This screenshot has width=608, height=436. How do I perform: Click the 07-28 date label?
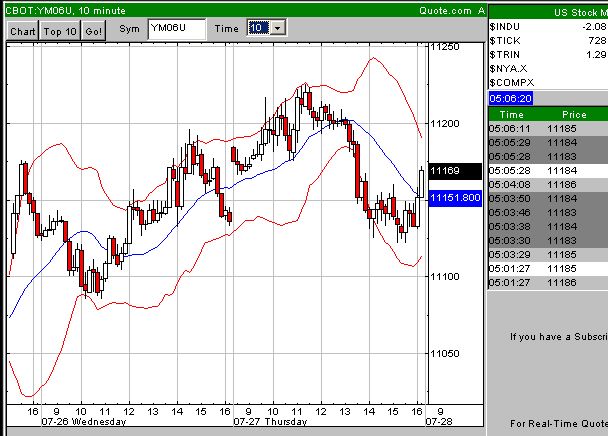tap(439, 422)
